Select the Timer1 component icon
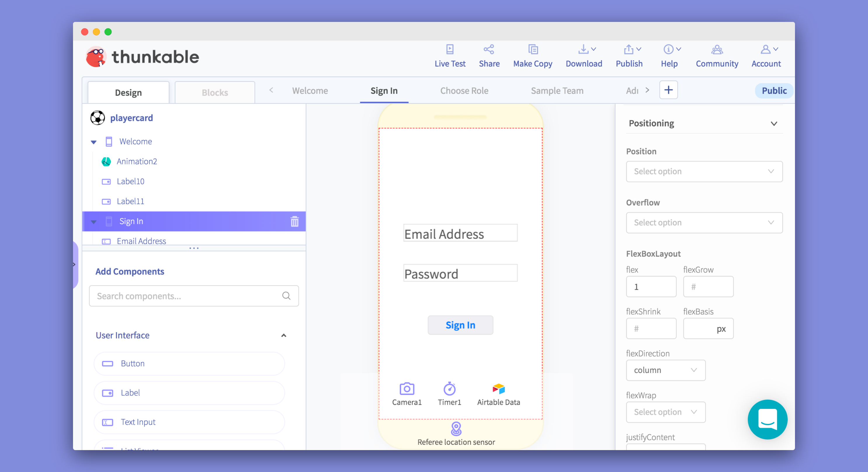868x472 pixels. click(x=449, y=389)
